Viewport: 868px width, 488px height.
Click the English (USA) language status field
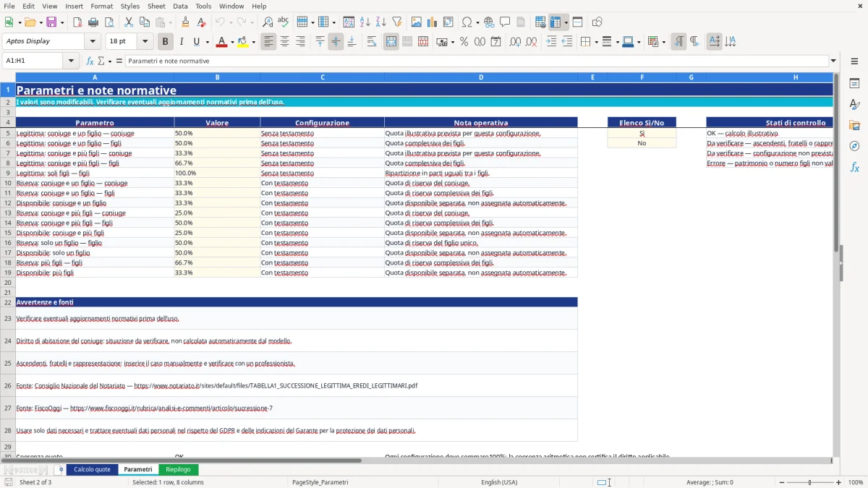pos(499,482)
